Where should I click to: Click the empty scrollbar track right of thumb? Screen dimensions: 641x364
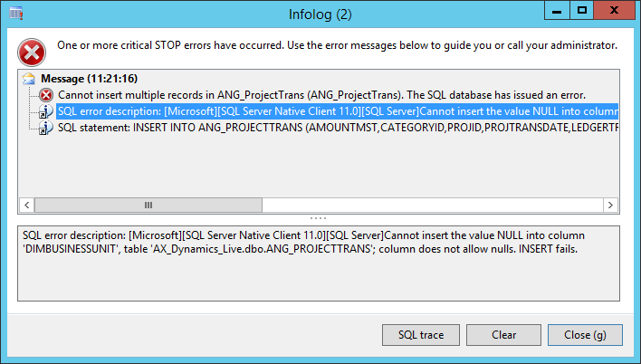click(x=433, y=205)
